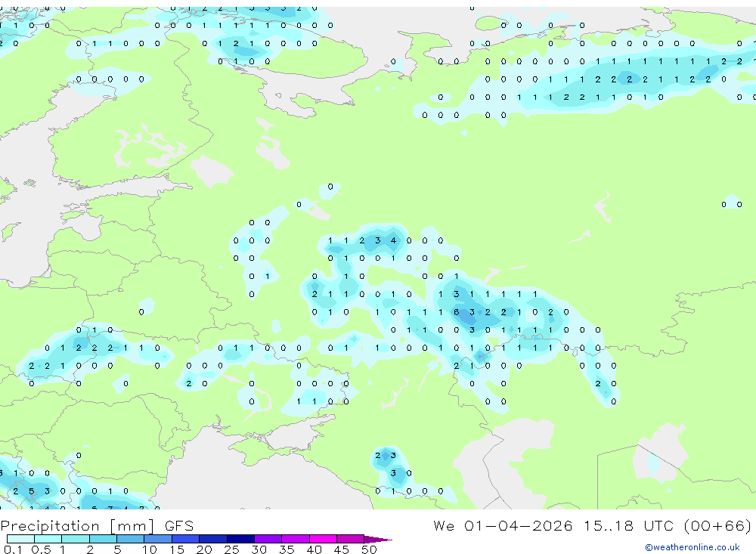Select the 45–50 mm legend color swatch

(x=351, y=539)
